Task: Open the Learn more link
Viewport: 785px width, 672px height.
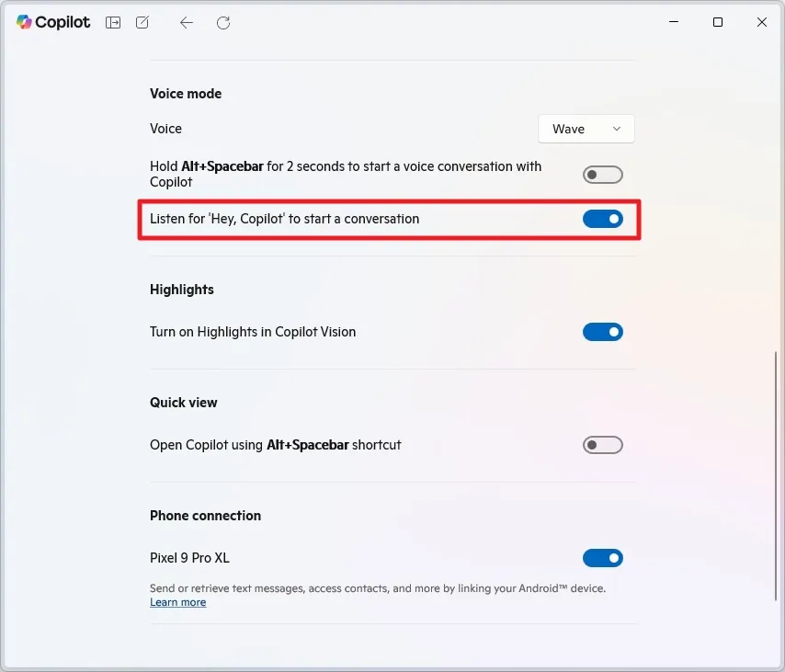Action: point(177,602)
